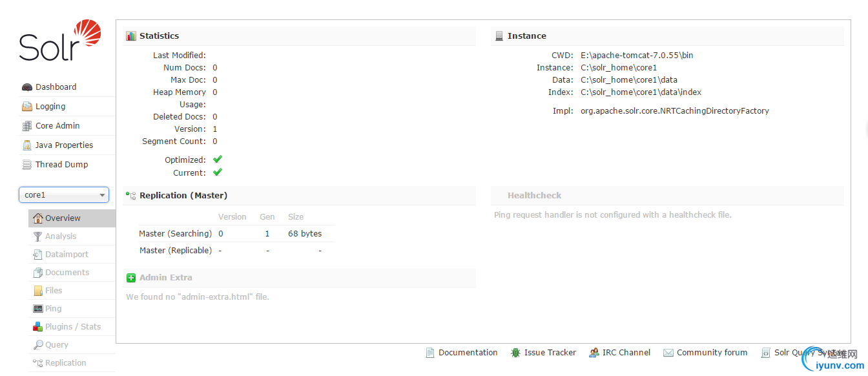The height and width of the screenshot is (376, 868).
Task: Click the Statistics section header
Action: [300, 36]
